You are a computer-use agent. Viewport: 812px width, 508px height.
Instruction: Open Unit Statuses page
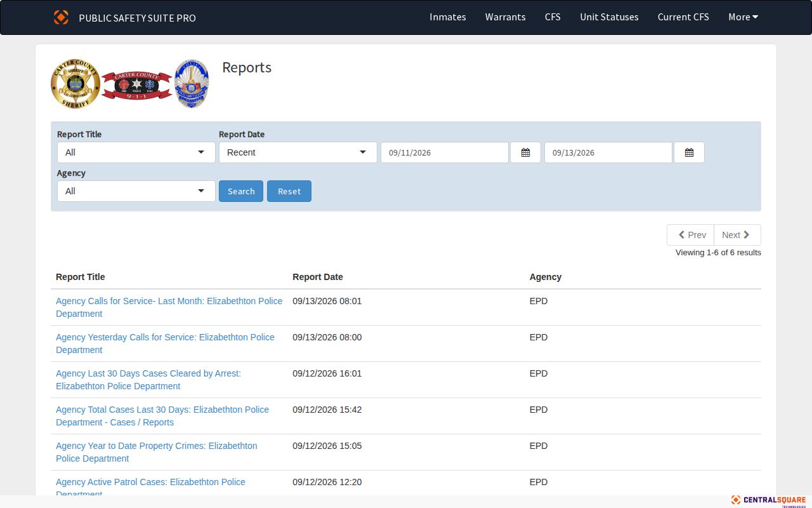tap(609, 17)
